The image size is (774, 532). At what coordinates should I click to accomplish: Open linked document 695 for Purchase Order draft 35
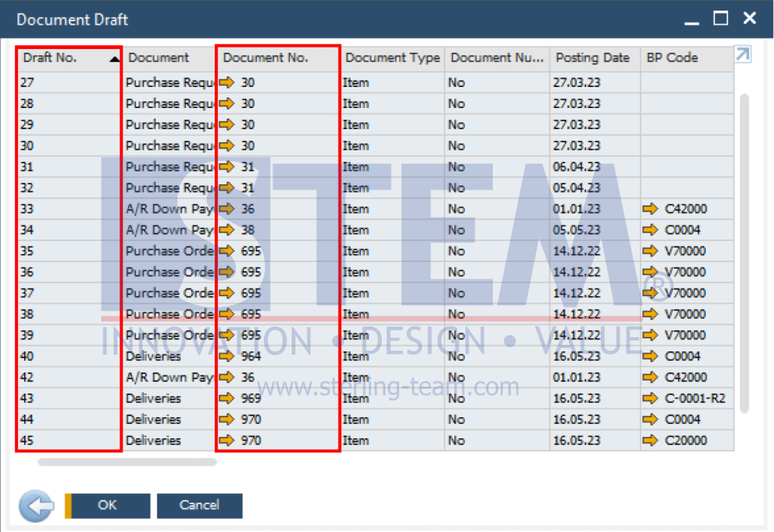tap(234, 251)
